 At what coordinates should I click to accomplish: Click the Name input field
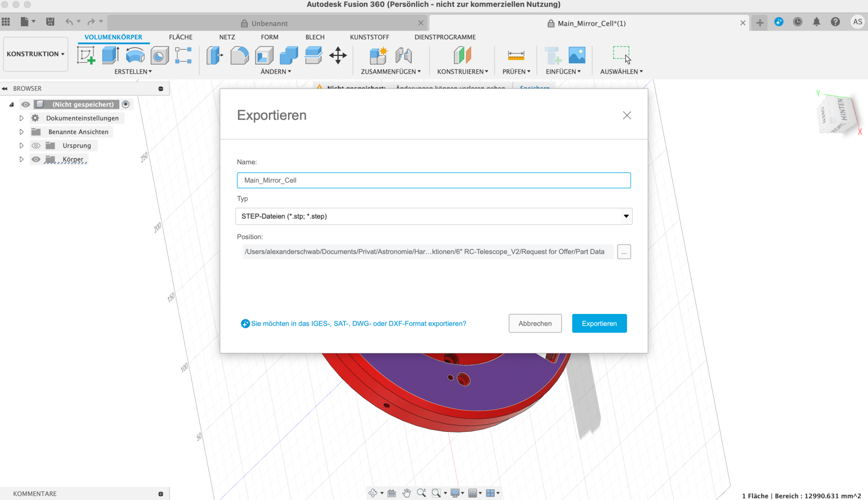tap(434, 180)
